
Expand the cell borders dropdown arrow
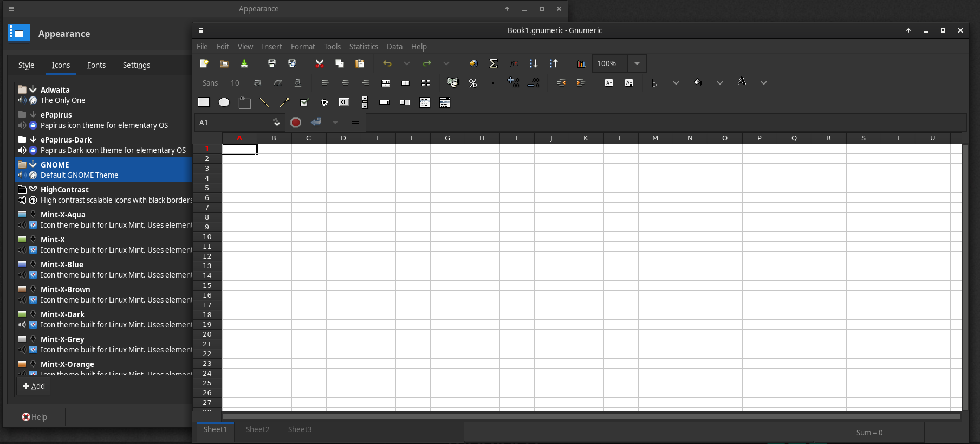tap(676, 83)
